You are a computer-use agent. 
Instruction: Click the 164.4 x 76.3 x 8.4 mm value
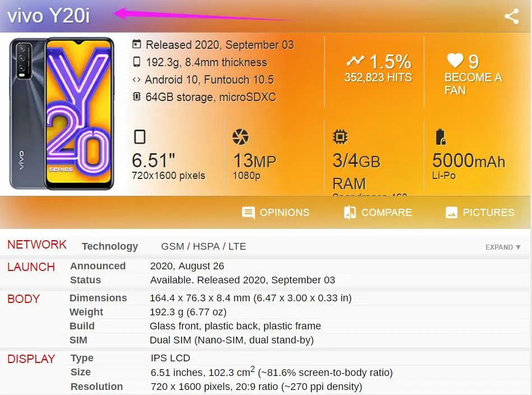click(251, 298)
